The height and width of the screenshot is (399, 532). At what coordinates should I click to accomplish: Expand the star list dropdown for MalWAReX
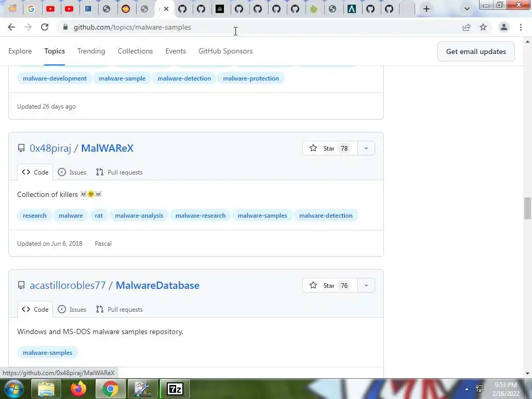[366, 148]
